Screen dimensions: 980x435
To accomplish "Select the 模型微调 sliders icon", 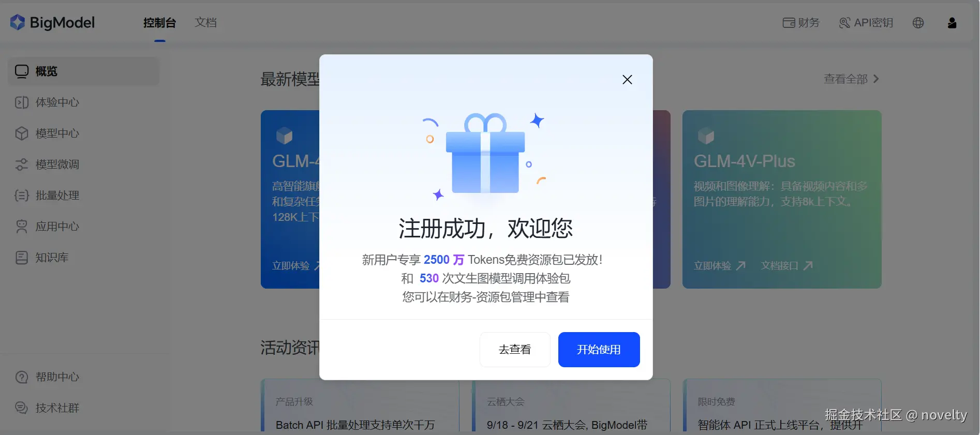I will (22, 164).
